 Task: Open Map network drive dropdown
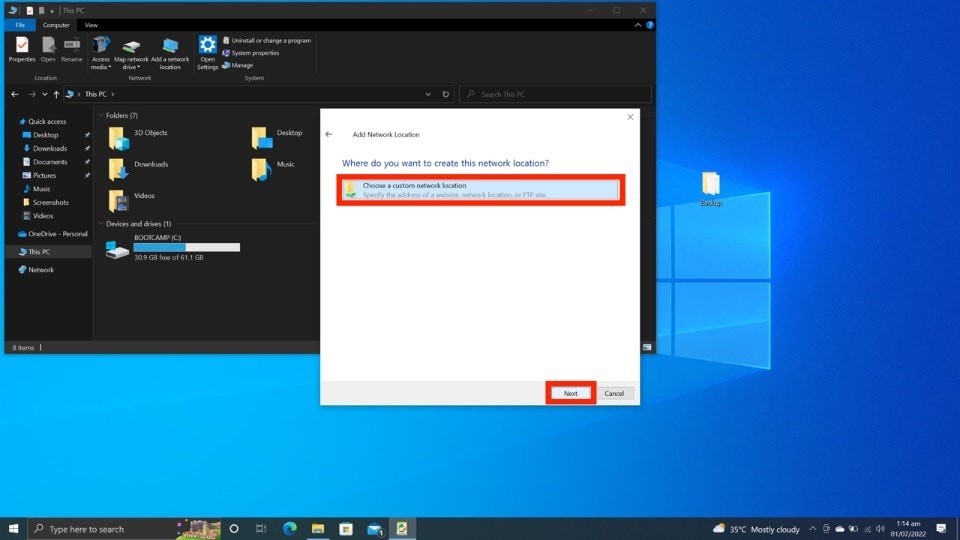(131, 53)
